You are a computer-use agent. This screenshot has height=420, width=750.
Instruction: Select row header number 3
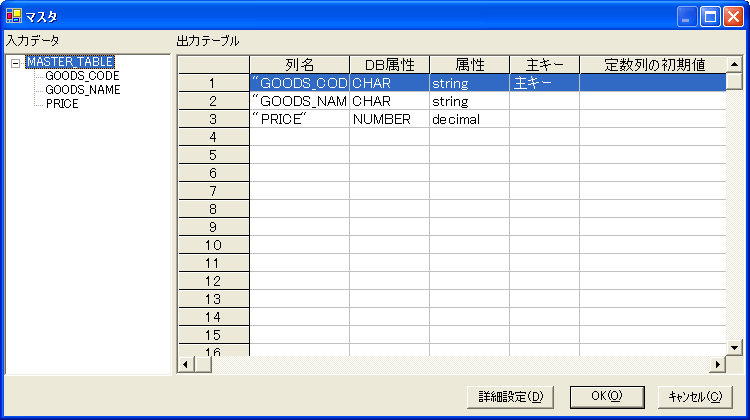pos(213,119)
